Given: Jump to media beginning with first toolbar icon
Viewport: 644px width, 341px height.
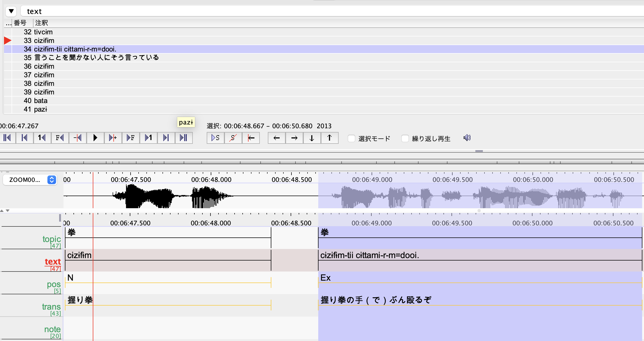Looking at the screenshot, I should click(7, 138).
